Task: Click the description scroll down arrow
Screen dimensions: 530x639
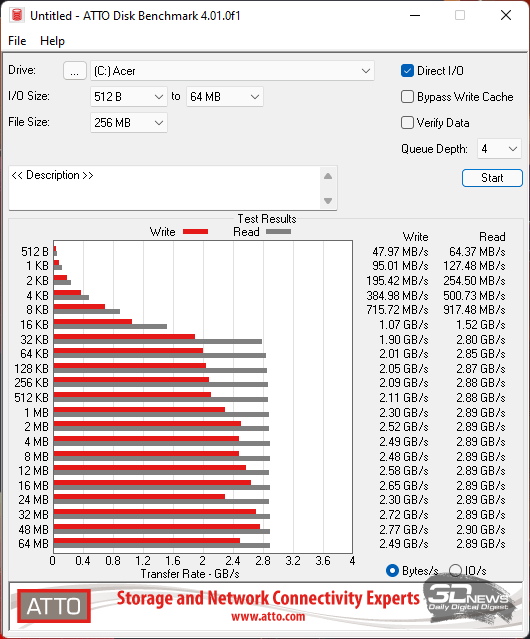Action: click(x=328, y=201)
